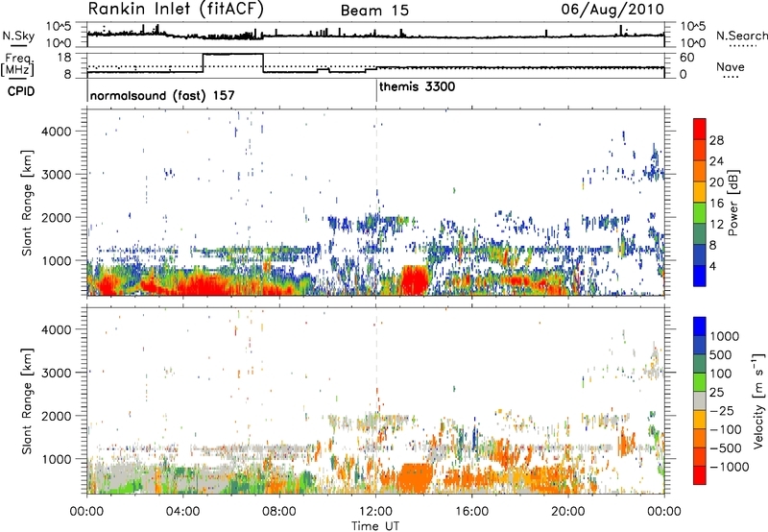Click the green Velocity colorbar segment between 100 and 25
The width and height of the screenshot is (768, 532).
[x=700, y=382]
